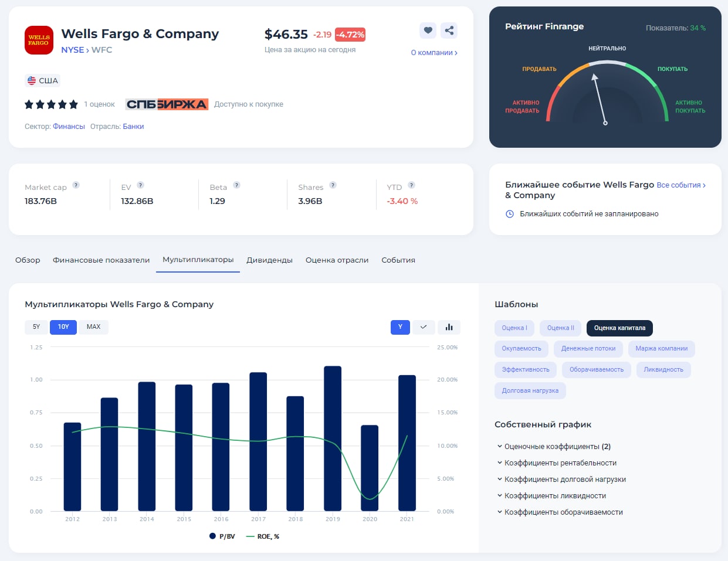The width and height of the screenshot is (728, 561).
Task: Click the Показатель: 34 % text
Action: point(676,28)
